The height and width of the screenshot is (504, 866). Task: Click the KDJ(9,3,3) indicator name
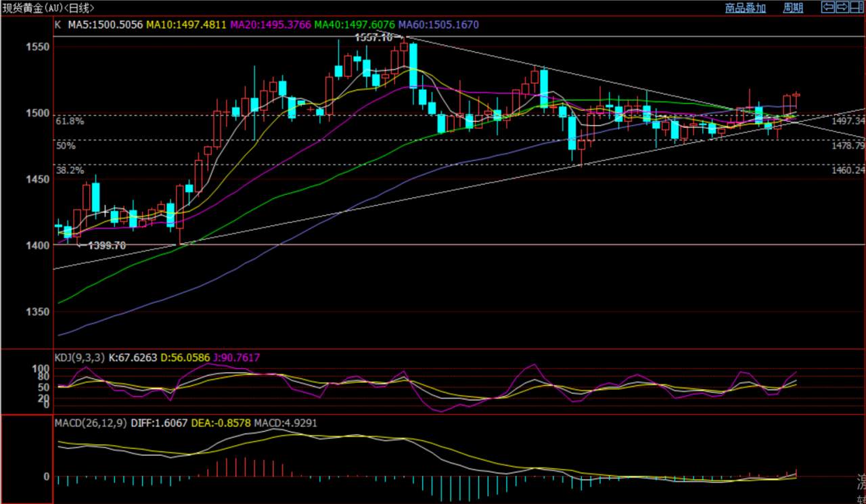click(79, 358)
